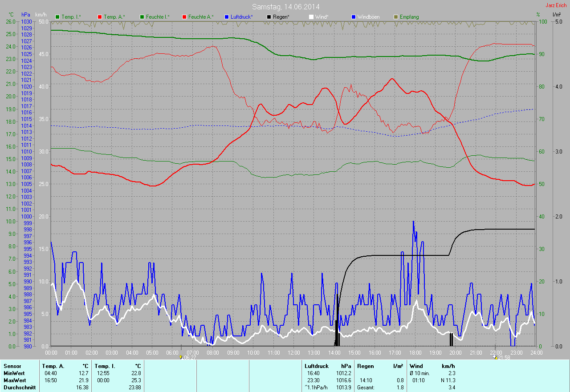Viewport: 570px width, 392px height.
Task: Click the black Regen legend square
Action: 269,17
